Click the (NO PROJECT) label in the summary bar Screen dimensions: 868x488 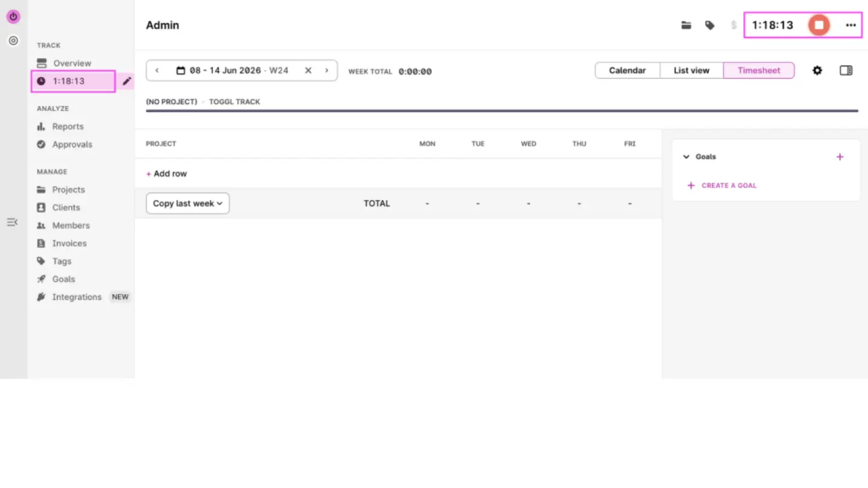[172, 102]
